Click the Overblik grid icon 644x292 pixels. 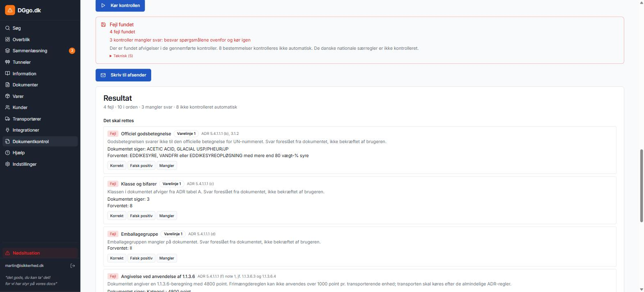tap(7, 39)
